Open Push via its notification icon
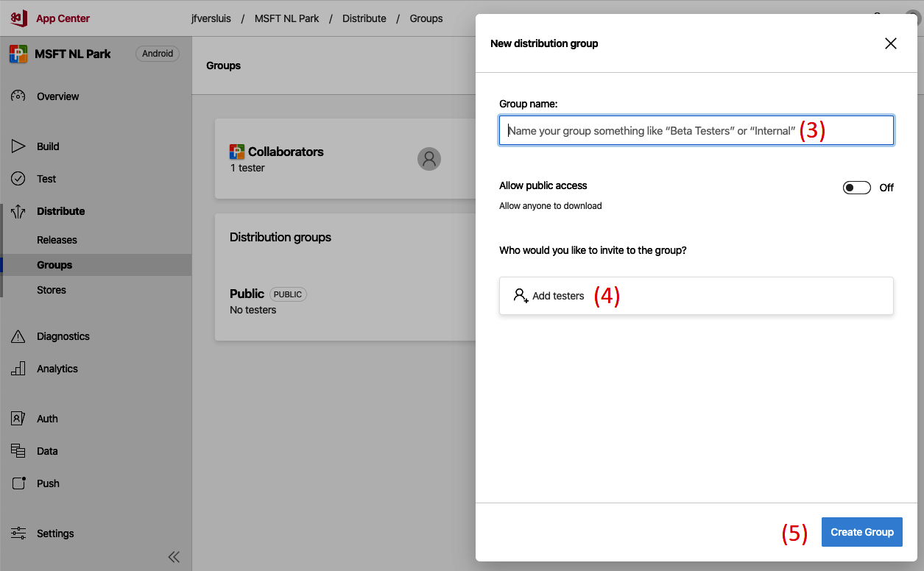Screen dimensions: 924x571 (18, 483)
